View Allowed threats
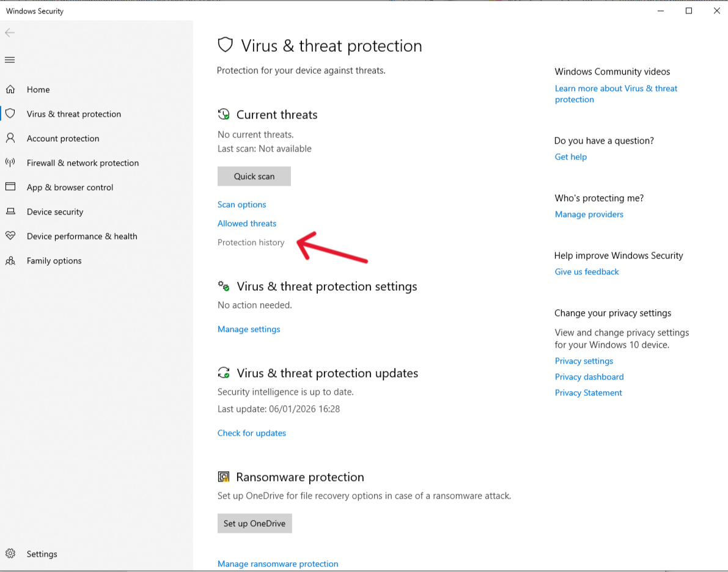The image size is (728, 572). tap(247, 223)
